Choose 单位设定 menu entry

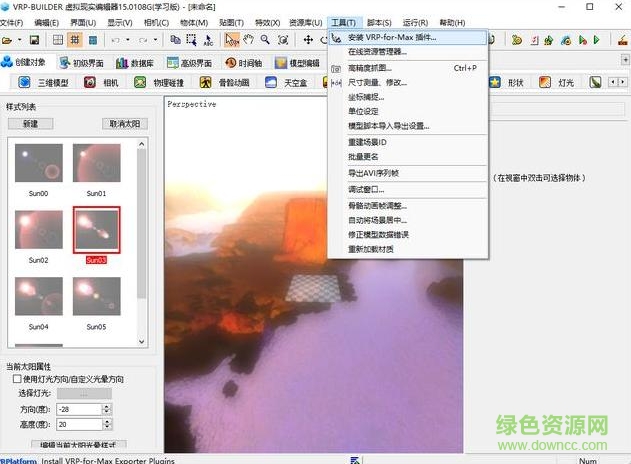point(408,111)
